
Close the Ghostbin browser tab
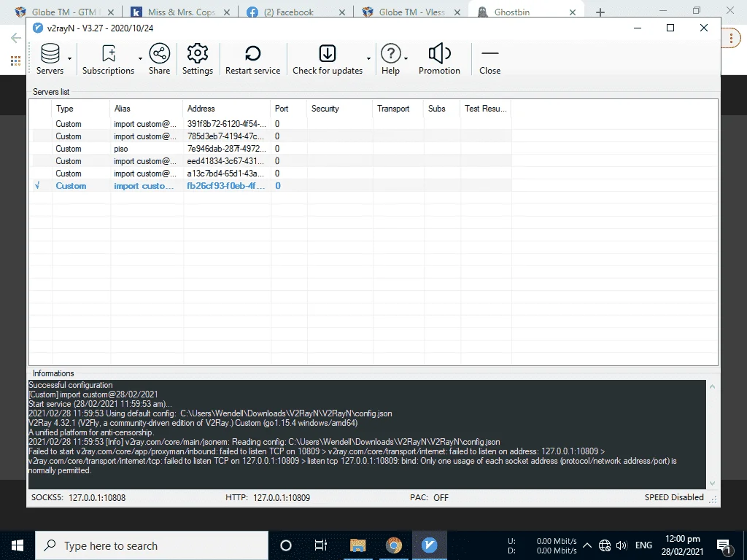point(573,12)
